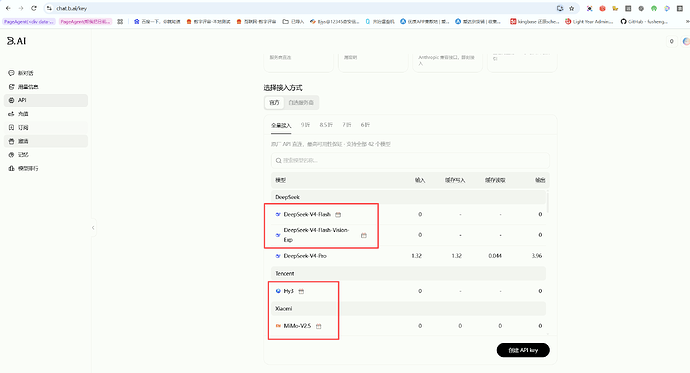Select the DeepSeek-V4-Flash-Vision-Exp model name

316,235
